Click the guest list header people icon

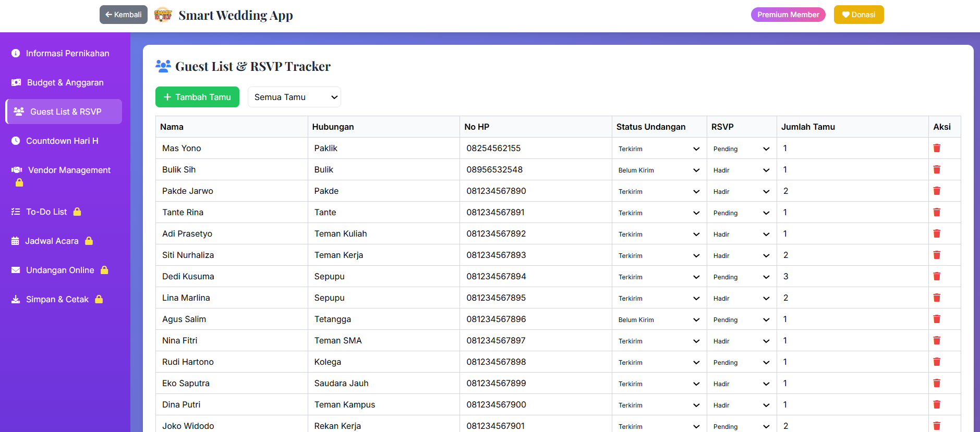coord(163,66)
